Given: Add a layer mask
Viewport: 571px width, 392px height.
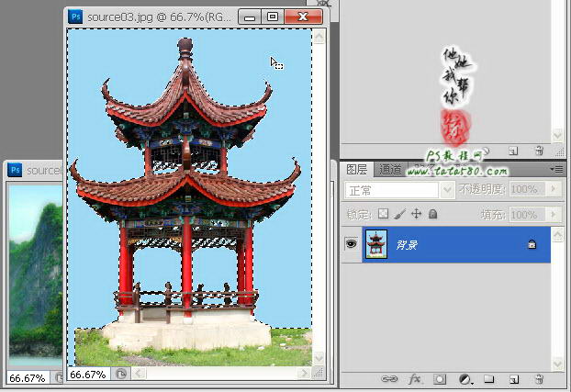Looking at the screenshot, I should point(440,380).
